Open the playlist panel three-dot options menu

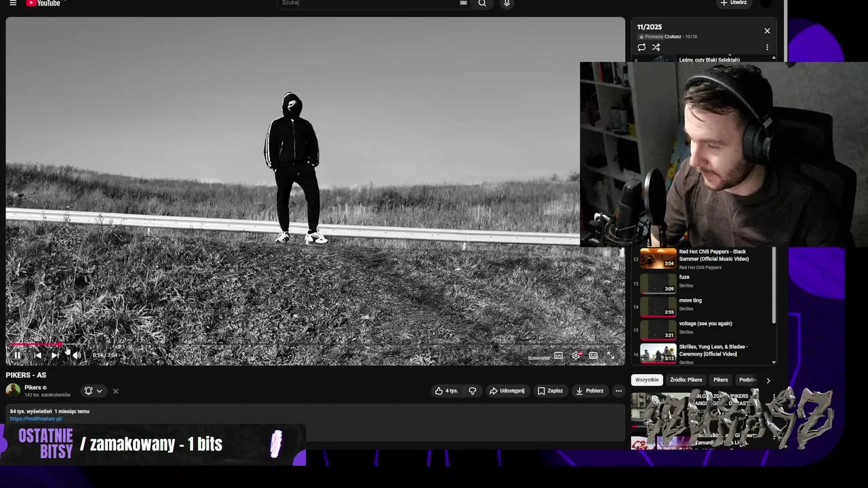click(x=767, y=47)
